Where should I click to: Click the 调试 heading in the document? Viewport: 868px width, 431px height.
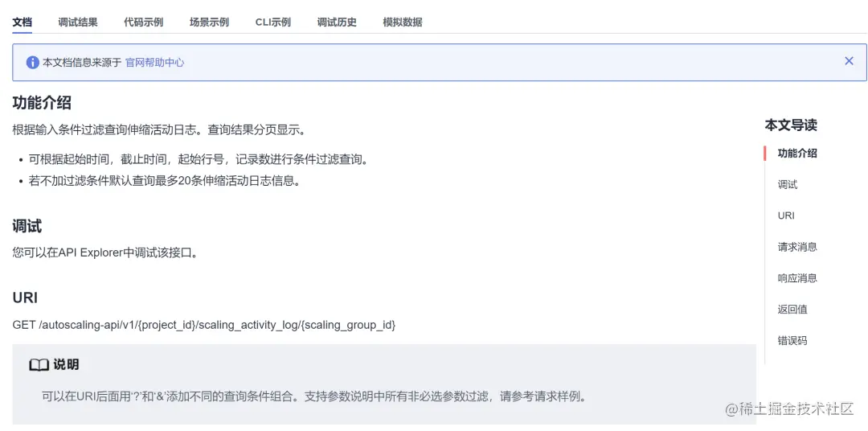click(27, 226)
